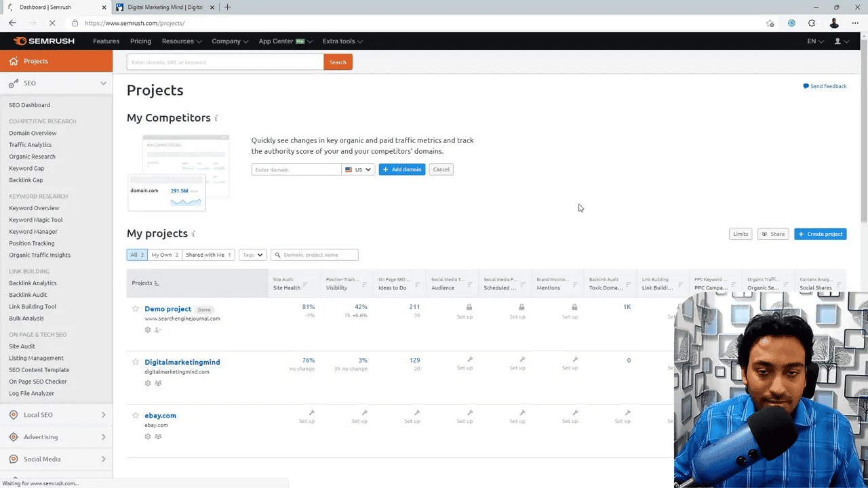
Task: Expand the Local SEO section chevron
Action: point(103,414)
